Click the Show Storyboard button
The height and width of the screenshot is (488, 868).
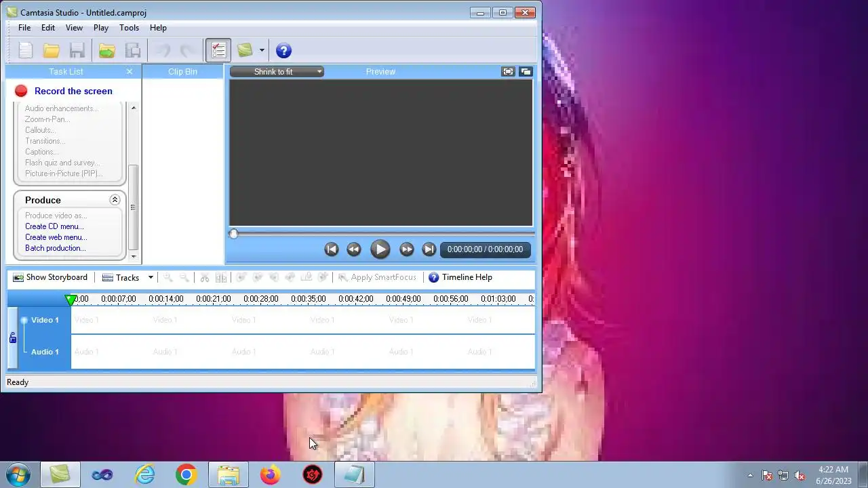point(51,277)
